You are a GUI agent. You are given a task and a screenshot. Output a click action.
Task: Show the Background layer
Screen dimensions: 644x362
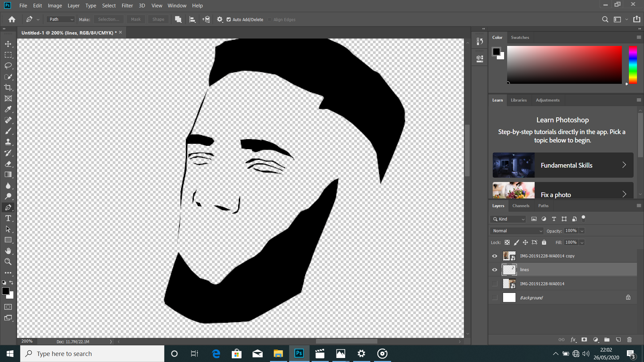494,298
